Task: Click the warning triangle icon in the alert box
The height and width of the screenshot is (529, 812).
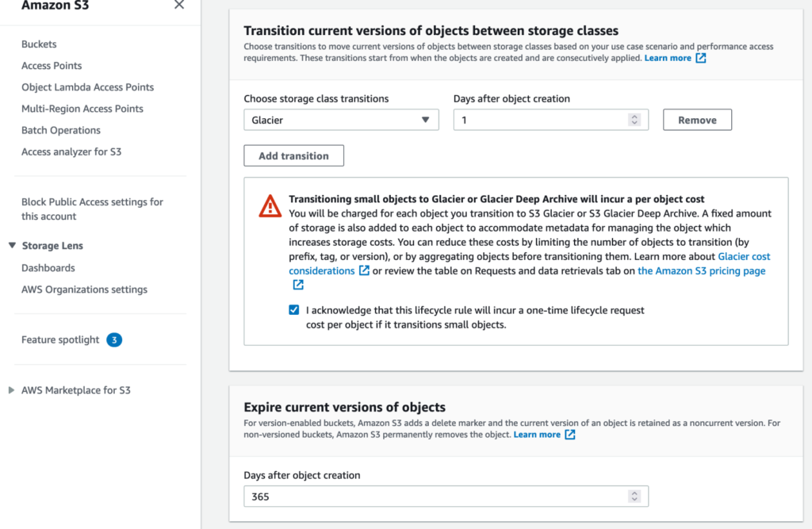Action: tap(270, 205)
